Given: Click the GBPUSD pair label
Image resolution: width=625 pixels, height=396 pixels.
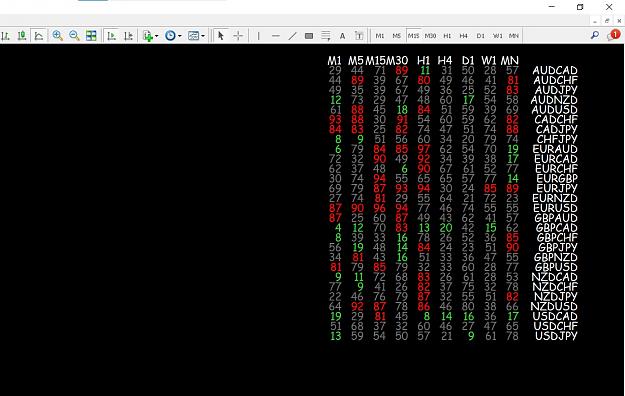Looking at the screenshot, I should tap(556, 267).
